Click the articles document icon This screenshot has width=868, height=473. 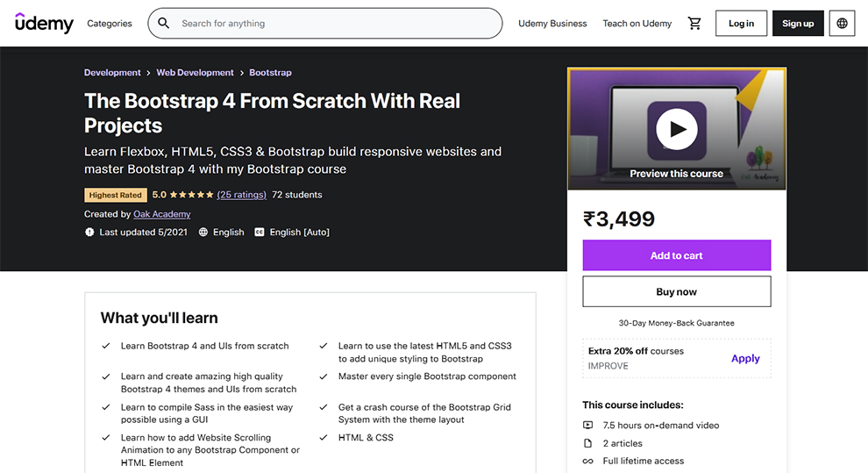(588, 443)
